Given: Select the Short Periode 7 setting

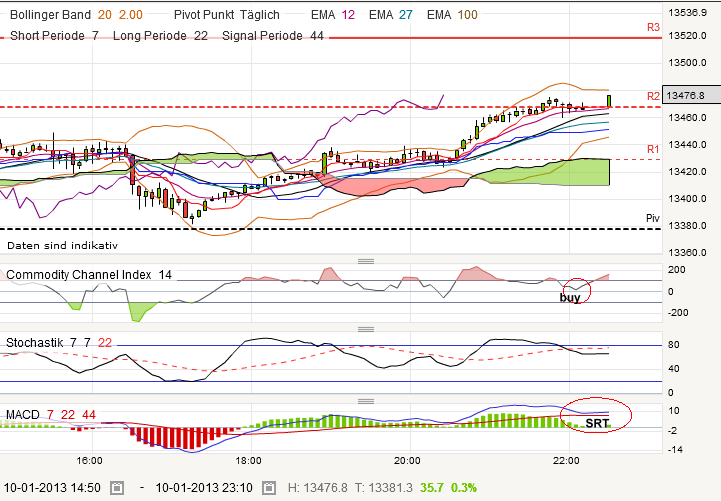Looking at the screenshot, I should point(54,35).
